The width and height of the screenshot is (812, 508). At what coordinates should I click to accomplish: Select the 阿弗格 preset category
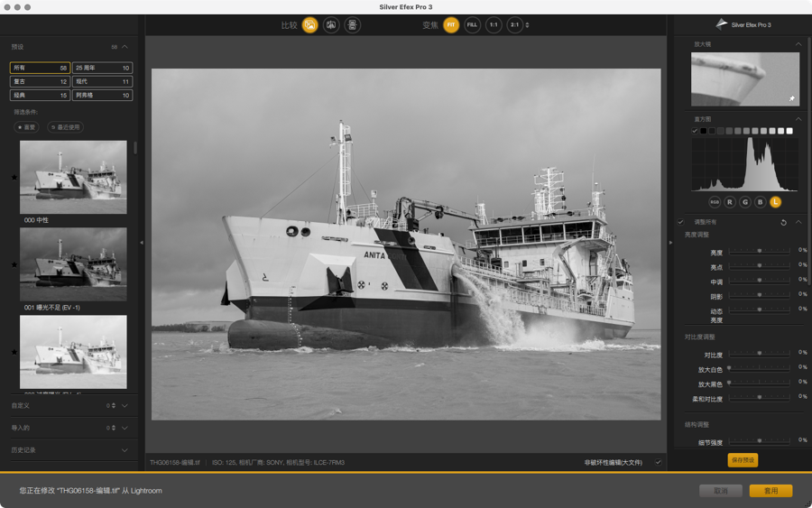click(x=102, y=96)
